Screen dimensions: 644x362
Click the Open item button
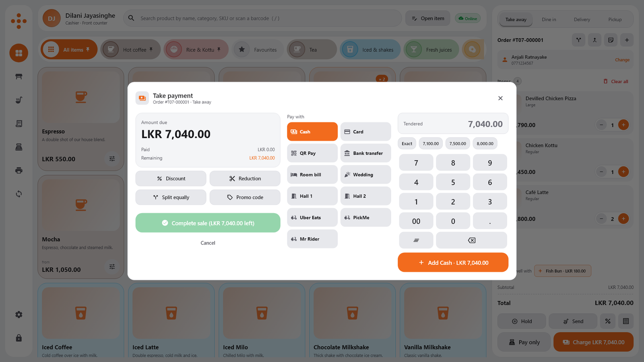point(428,18)
